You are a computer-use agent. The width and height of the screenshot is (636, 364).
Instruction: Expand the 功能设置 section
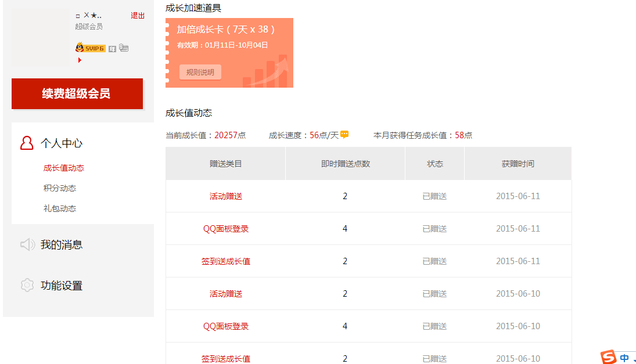point(62,286)
